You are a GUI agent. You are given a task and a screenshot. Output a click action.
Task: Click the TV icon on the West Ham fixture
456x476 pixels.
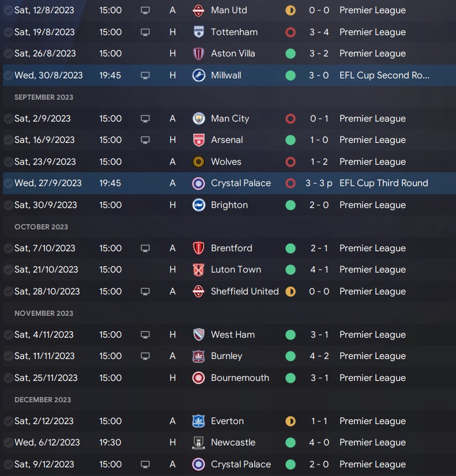coord(145,335)
